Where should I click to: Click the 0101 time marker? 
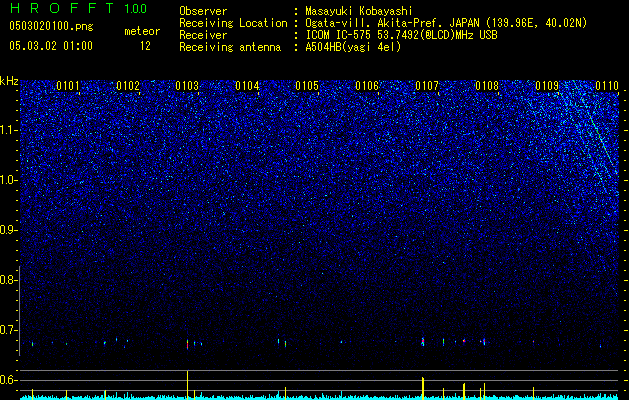(x=68, y=86)
